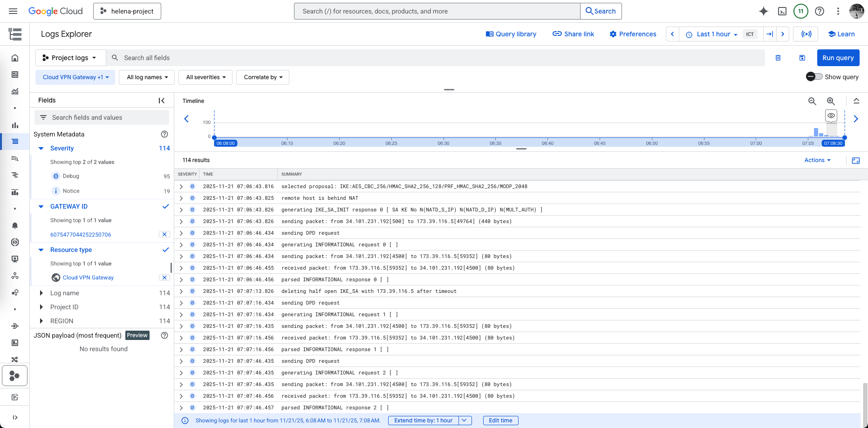Open the Last 1 hour time range
Screen dimensions: 868x428
point(712,34)
